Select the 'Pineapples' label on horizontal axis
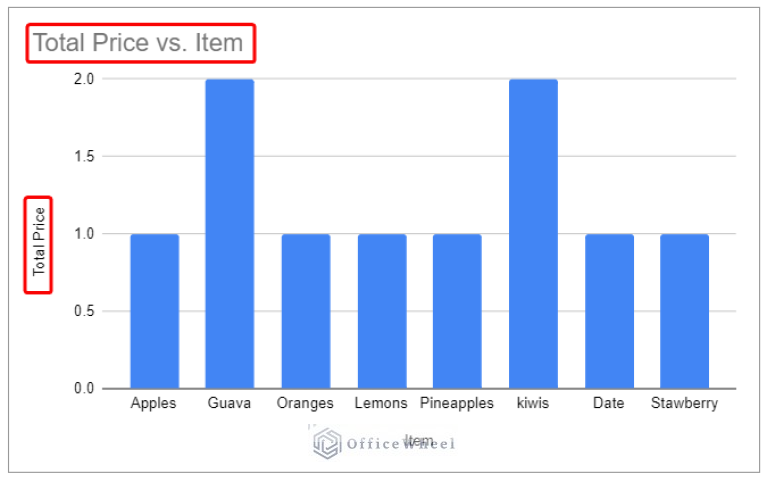This screenshot has height=482, width=767. click(457, 404)
